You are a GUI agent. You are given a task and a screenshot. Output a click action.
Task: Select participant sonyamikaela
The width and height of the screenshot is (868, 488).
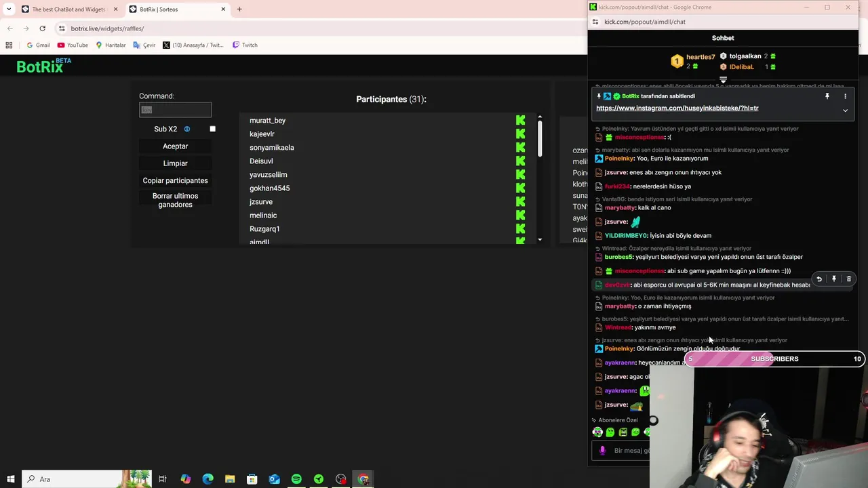tap(271, 148)
